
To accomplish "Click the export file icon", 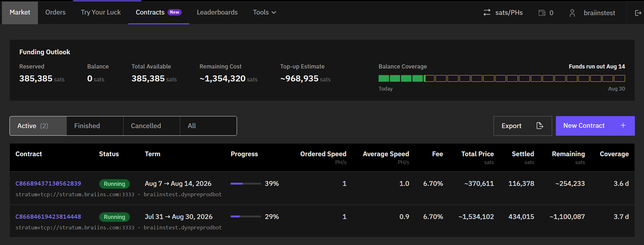I will [540, 126].
